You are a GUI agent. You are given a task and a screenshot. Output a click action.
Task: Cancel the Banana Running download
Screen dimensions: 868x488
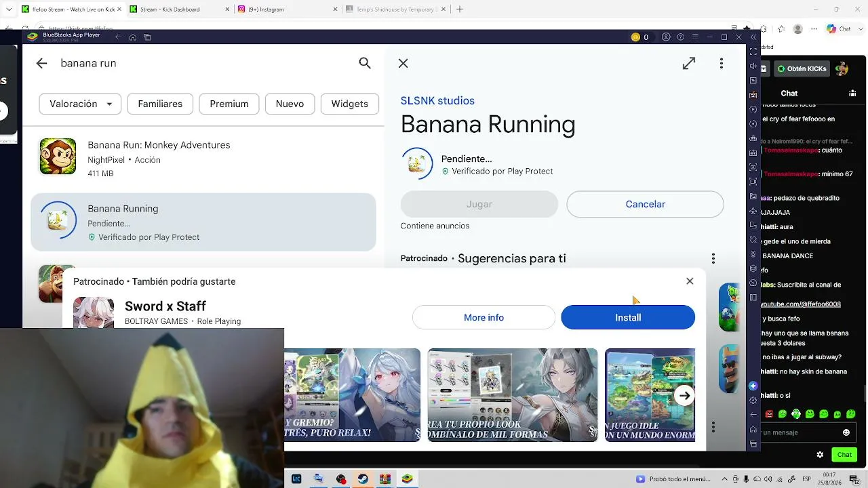coord(645,204)
